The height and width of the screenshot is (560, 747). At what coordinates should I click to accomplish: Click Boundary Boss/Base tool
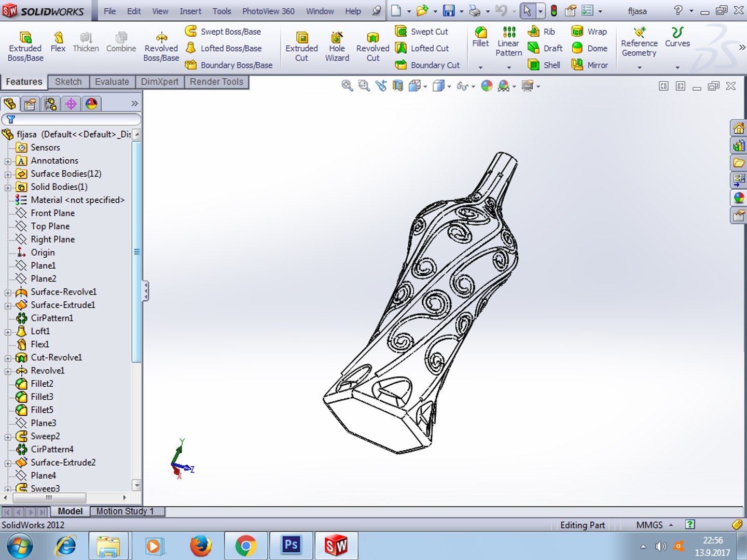tap(229, 65)
